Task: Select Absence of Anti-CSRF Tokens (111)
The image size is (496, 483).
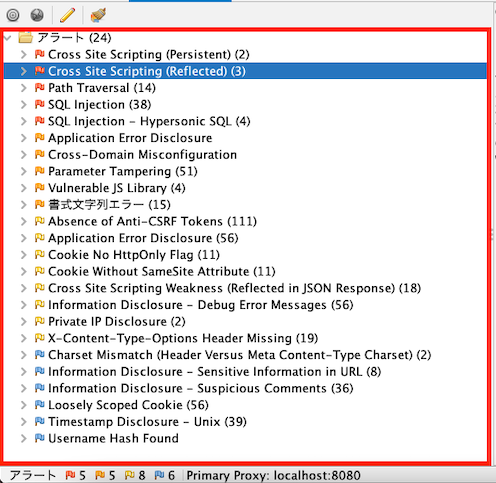Action: click(152, 221)
